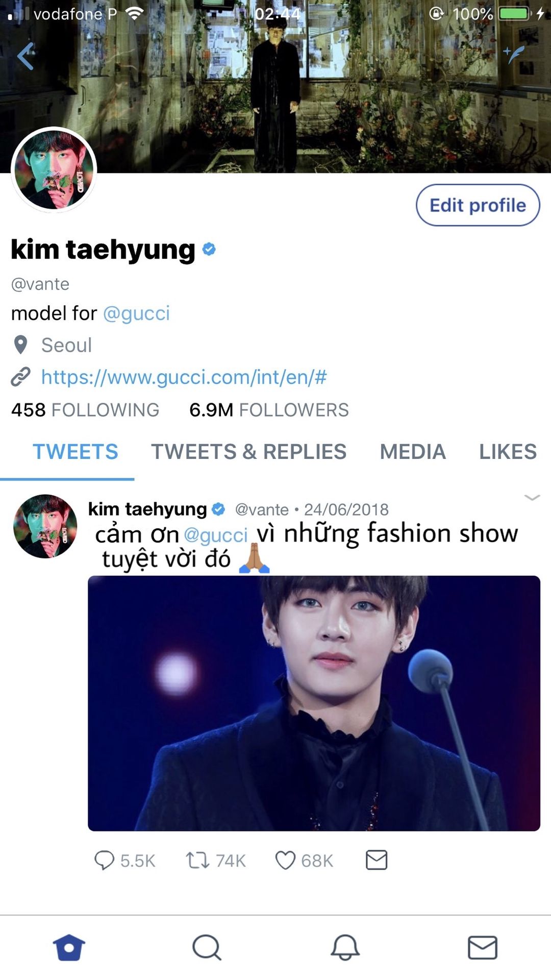Image resolution: width=551 pixels, height=980 pixels.
Task: Tap the back arrow icon
Action: coord(26,56)
